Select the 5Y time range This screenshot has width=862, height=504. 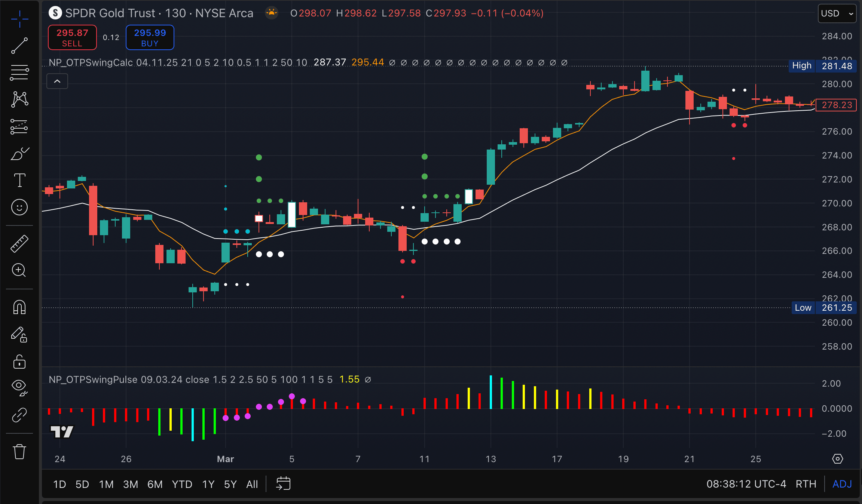230,484
